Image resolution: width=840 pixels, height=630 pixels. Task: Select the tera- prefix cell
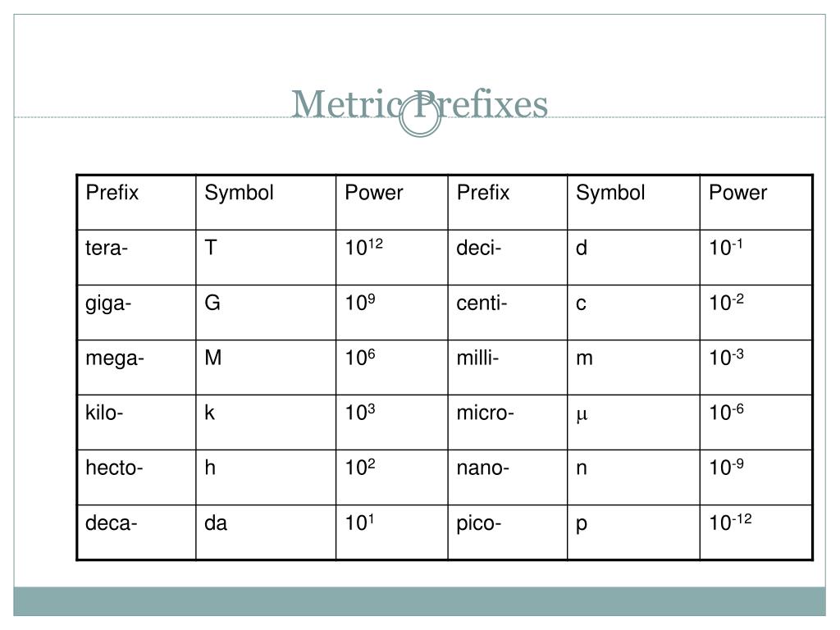(137, 257)
